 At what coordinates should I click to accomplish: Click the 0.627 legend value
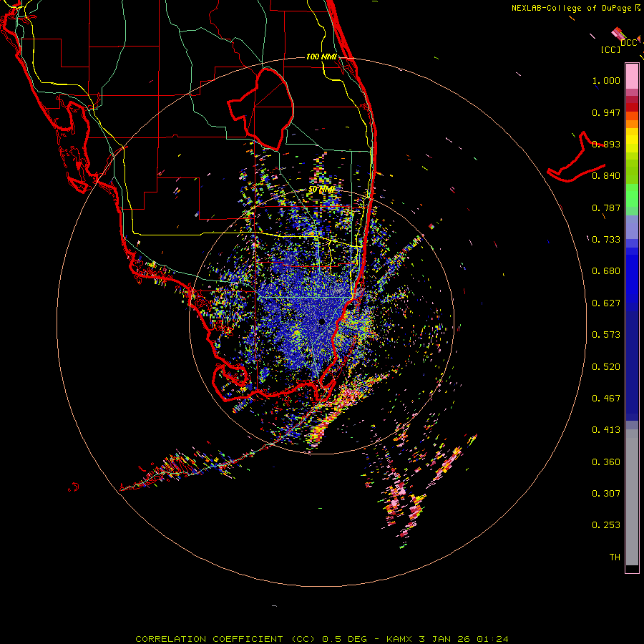(x=606, y=303)
